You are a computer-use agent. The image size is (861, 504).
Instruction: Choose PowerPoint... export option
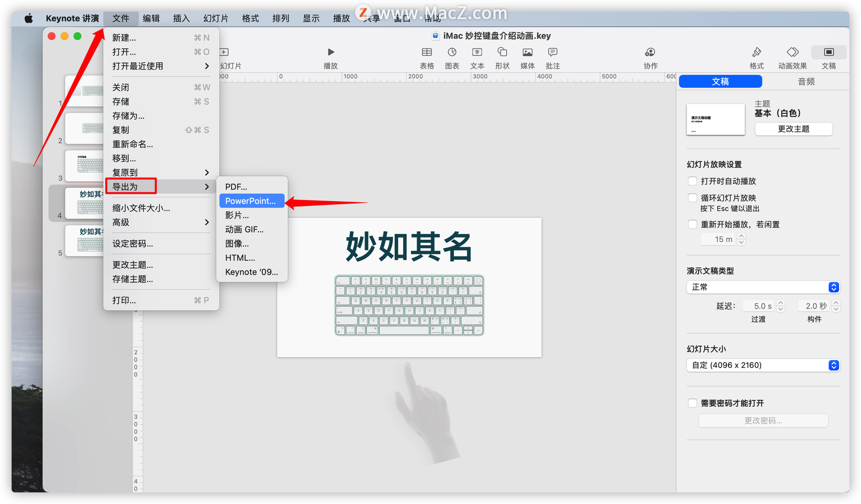click(x=252, y=201)
